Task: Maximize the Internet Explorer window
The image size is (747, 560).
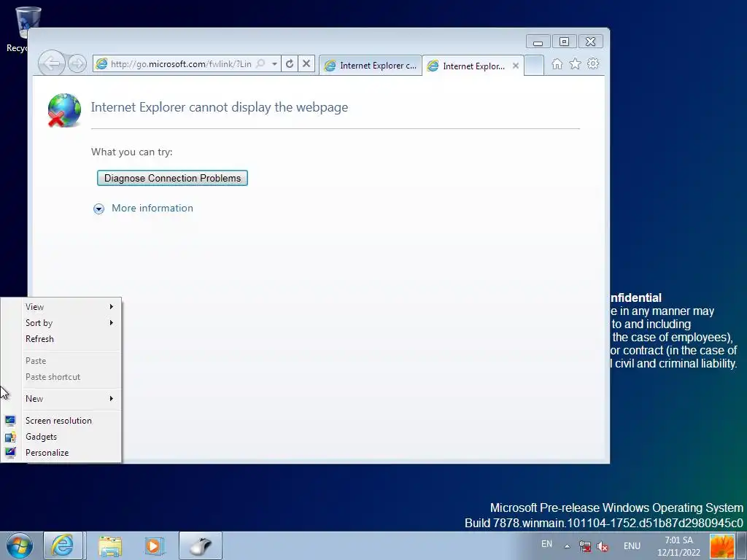Action: [564, 42]
